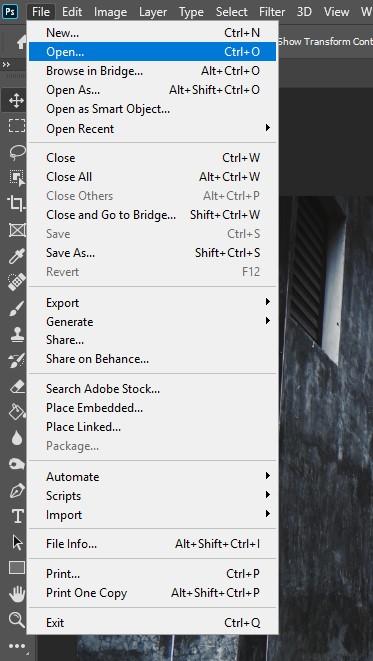Viewport: 373px width, 661px height.
Task: Expand the toolbar with the double-arrow icon
Action: click(6, 64)
